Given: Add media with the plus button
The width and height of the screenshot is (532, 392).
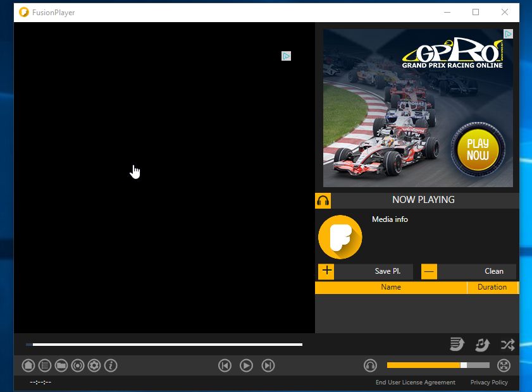Looking at the screenshot, I should click(326, 272).
